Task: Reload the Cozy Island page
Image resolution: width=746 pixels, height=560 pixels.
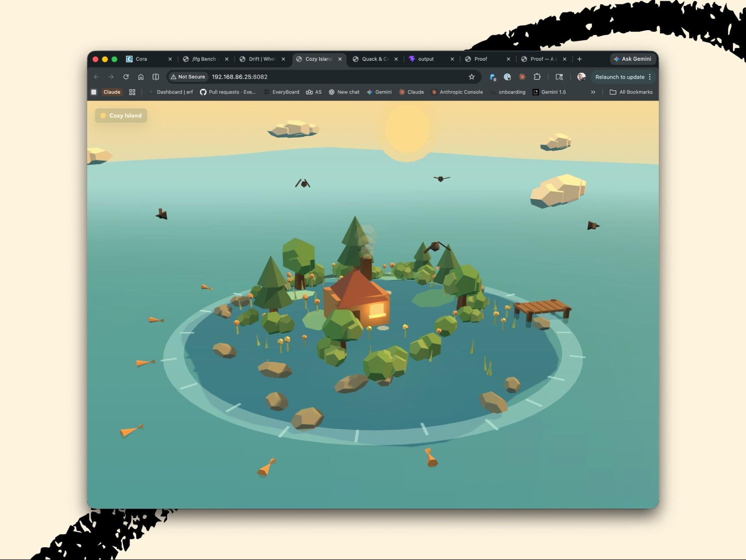Action: [x=126, y=77]
